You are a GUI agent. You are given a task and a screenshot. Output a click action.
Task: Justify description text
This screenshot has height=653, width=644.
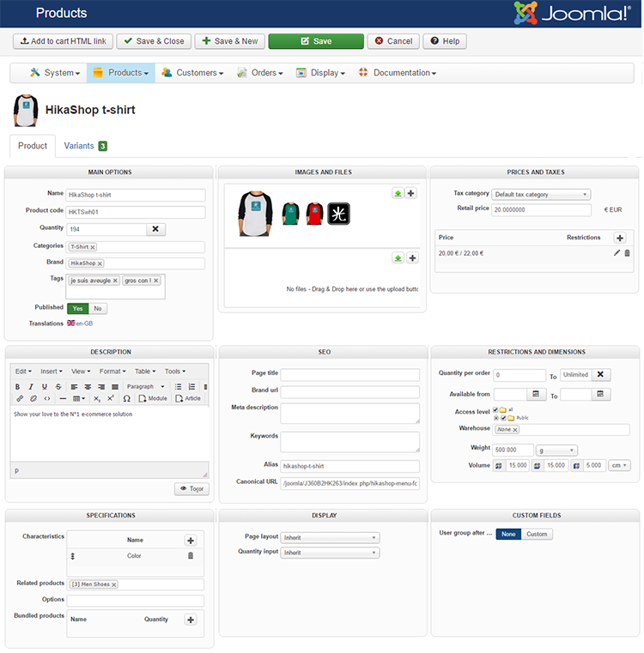115,387
